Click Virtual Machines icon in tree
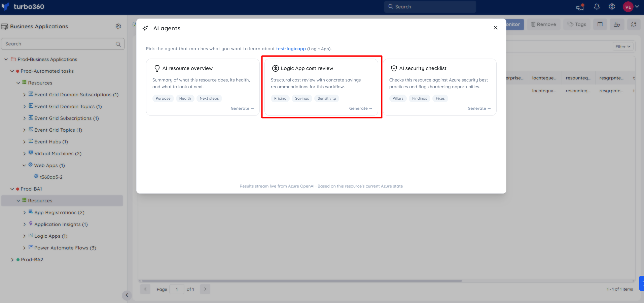Image resolution: width=644 pixels, height=303 pixels. pos(31,153)
